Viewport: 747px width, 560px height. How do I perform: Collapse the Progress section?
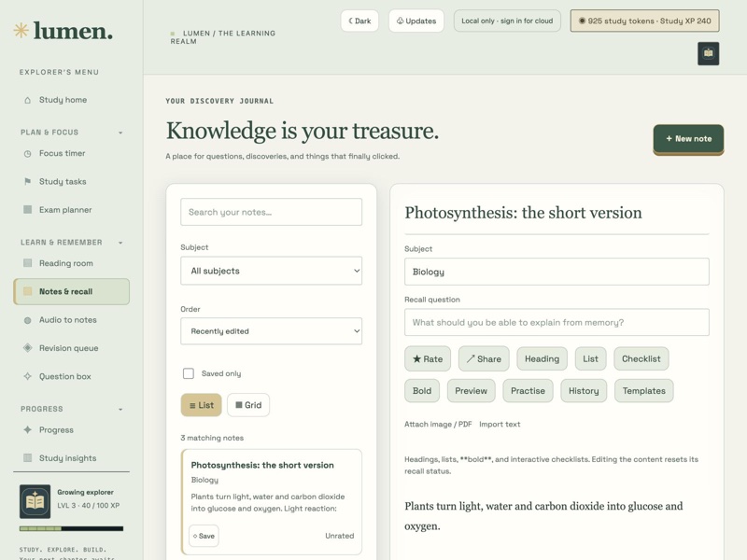coord(120,409)
